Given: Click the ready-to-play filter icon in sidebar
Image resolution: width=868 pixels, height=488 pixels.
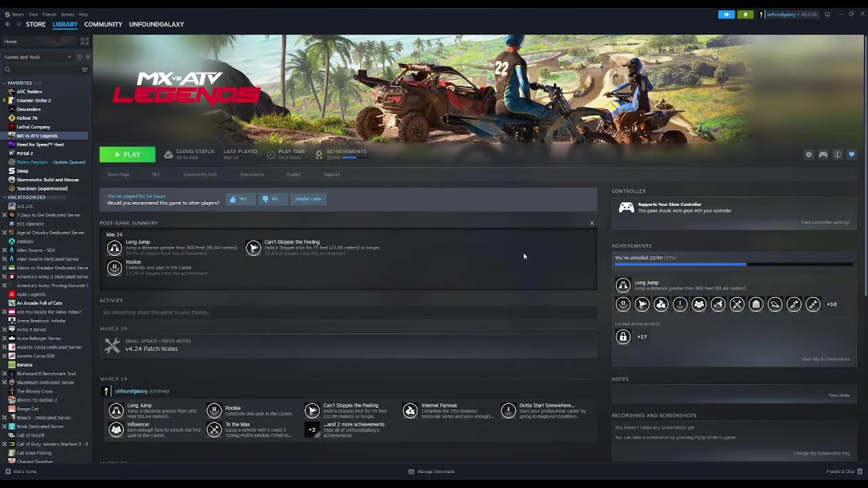Looking at the screenshot, I should [87, 57].
